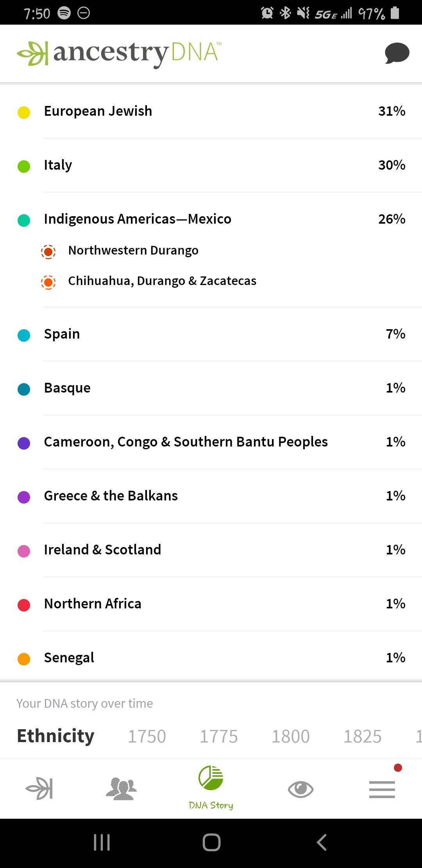Tap the Android back navigation button
The height and width of the screenshot is (868, 422).
pyautogui.click(x=322, y=842)
